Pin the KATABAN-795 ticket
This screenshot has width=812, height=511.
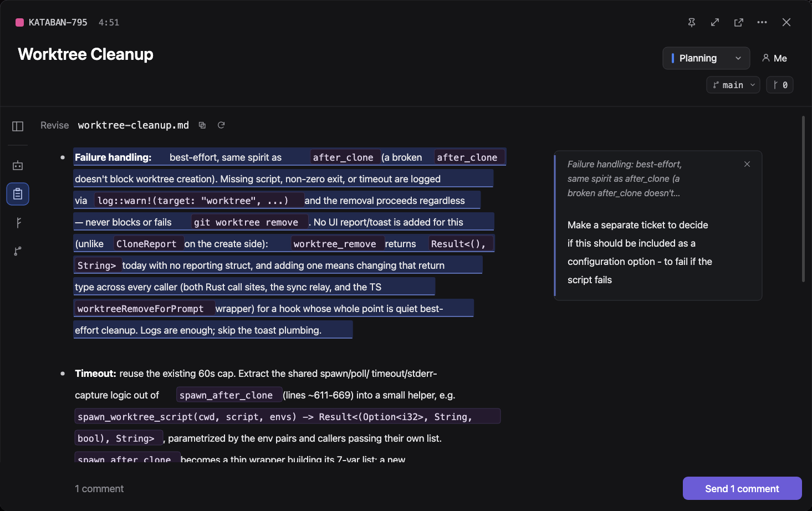[692, 22]
